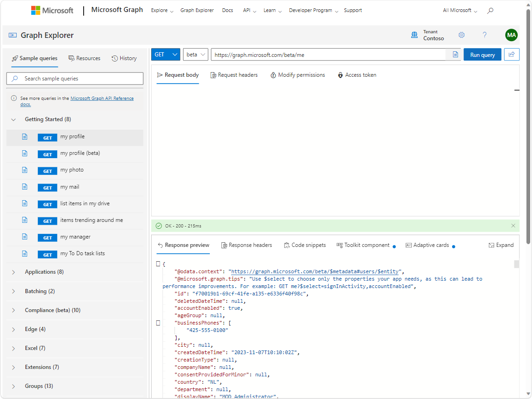Screen dimensions: 532x399
Task: Select the Sample queries tab
Action: (x=35, y=58)
